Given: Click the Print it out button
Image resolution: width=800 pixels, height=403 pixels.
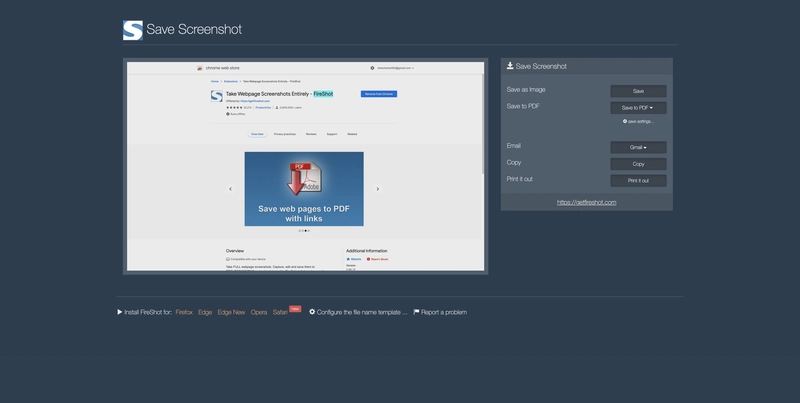Looking at the screenshot, I should click(638, 181).
